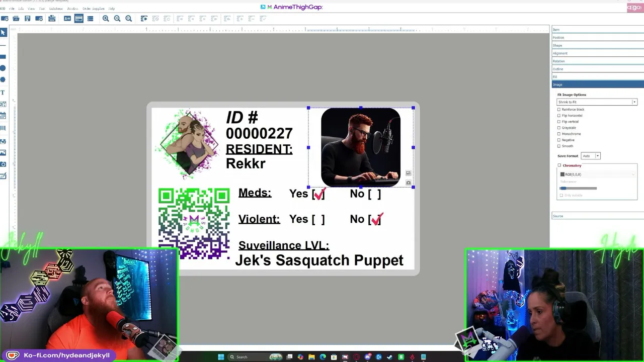Zoom in on the badge
The image size is (644, 362).
(106, 19)
